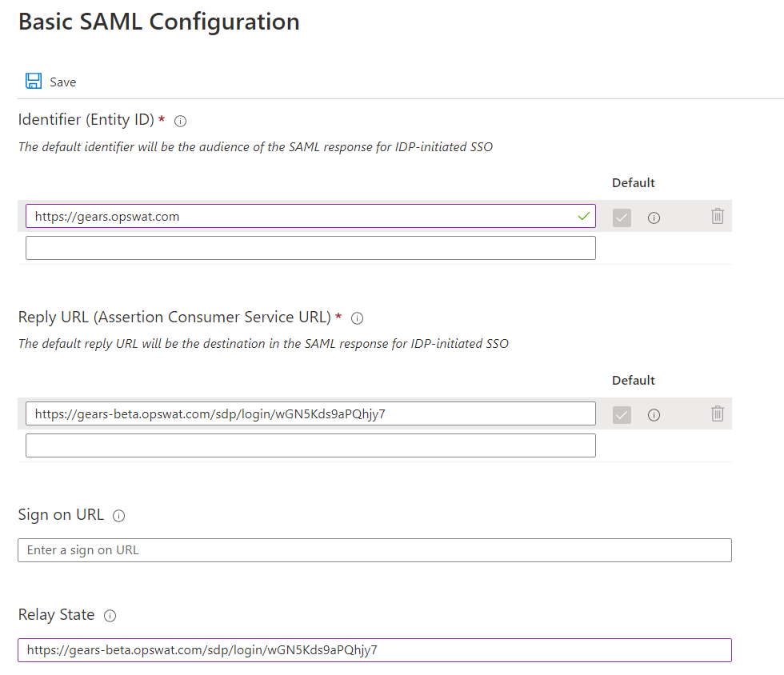Click the green validation checkmark in Identifier field

(x=583, y=217)
